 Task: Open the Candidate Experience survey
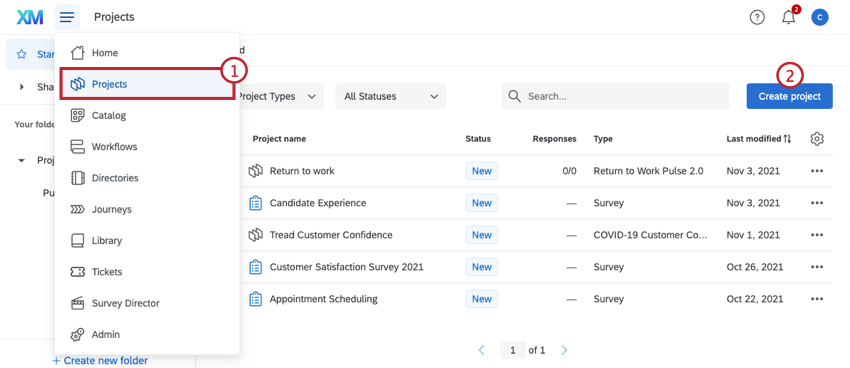(318, 203)
